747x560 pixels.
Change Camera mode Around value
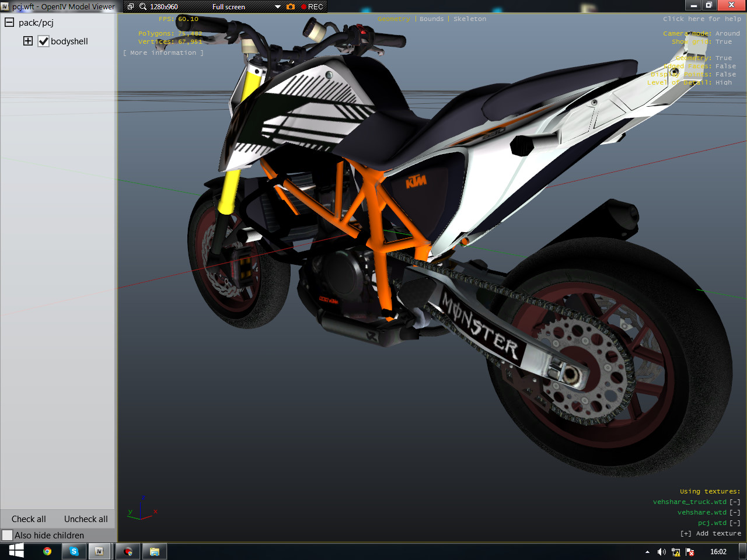click(x=728, y=33)
